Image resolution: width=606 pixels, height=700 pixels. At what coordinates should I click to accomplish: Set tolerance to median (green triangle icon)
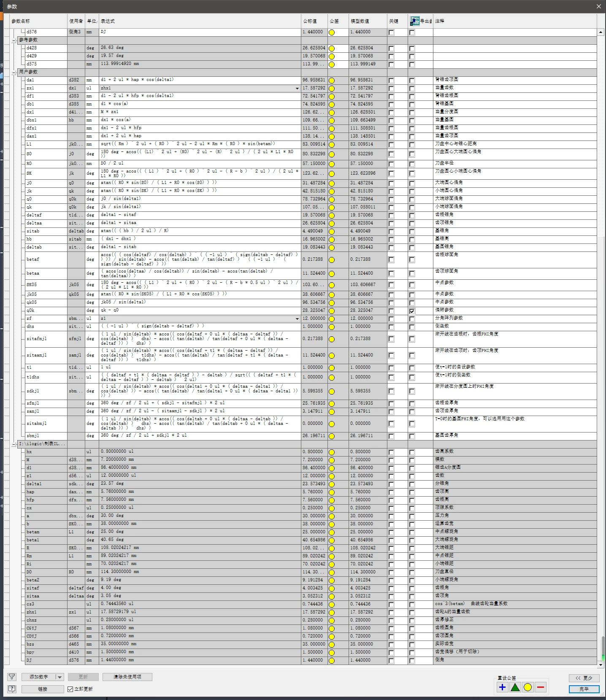[x=515, y=687]
